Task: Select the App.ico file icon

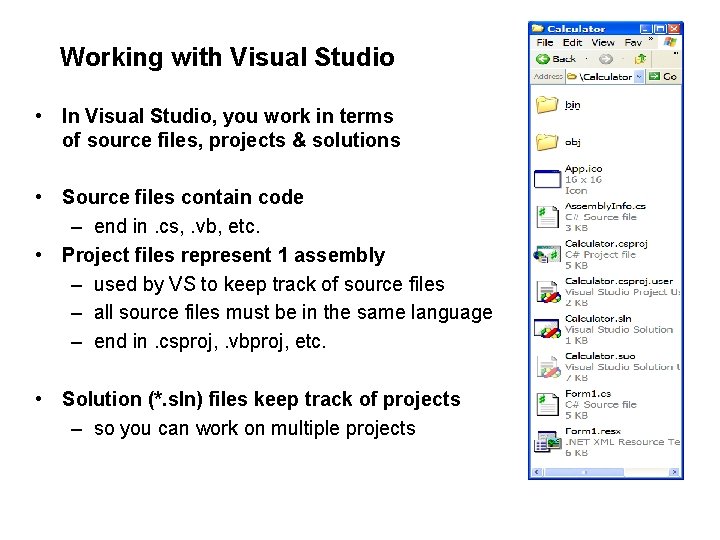Action: pyautogui.click(x=547, y=179)
